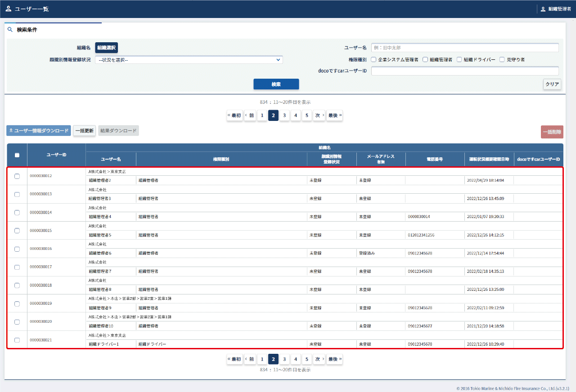Select page 5 in bottom pagination
Viewport: 576px width, 392px height.
coord(306,359)
